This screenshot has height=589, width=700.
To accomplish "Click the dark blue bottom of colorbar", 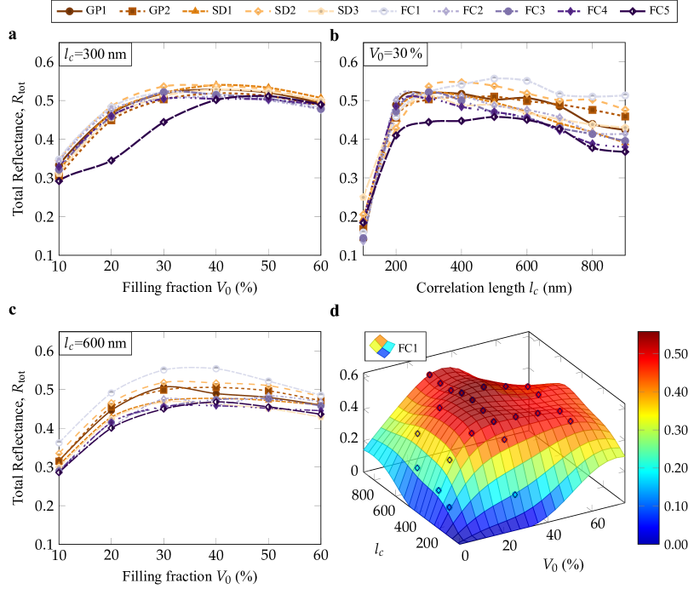I will pos(648,537).
